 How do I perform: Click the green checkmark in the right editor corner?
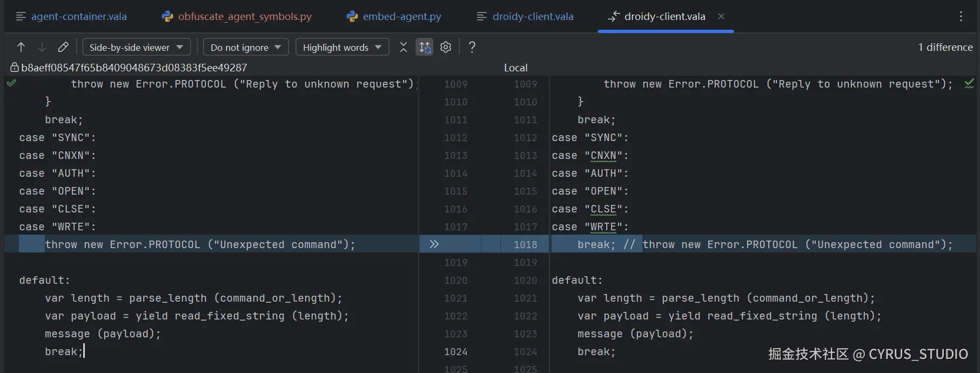[969, 84]
